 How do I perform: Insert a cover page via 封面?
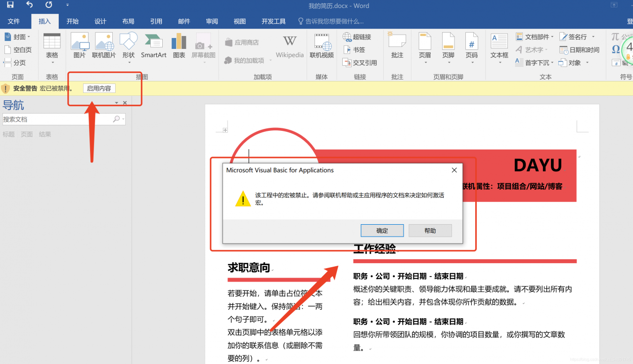[x=17, y=37]
